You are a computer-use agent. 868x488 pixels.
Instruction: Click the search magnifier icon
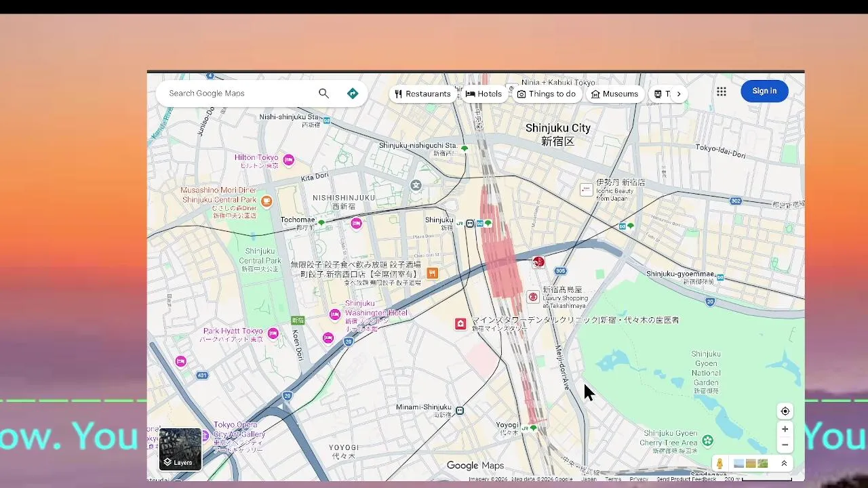(x=323, y=94)
